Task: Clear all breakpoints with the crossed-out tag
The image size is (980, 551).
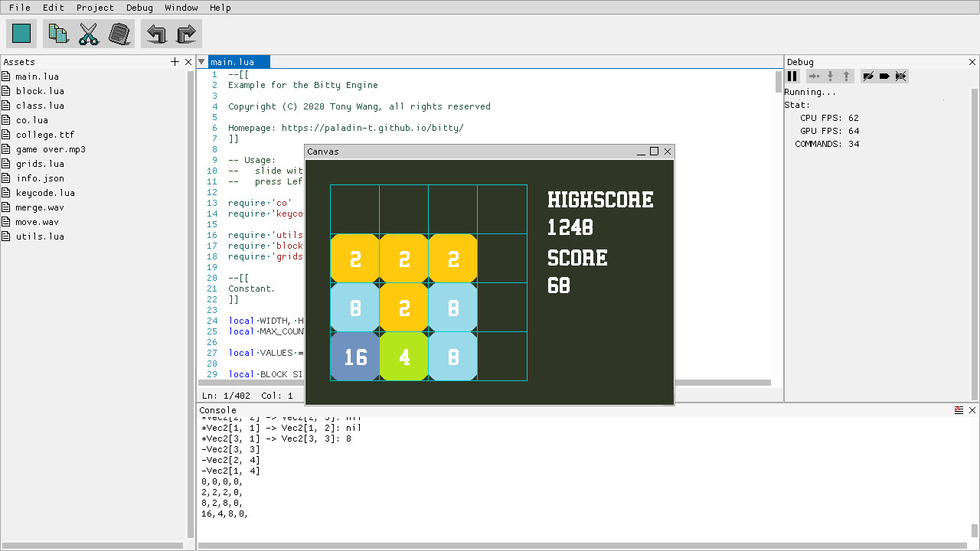Action: pos(900,76)
